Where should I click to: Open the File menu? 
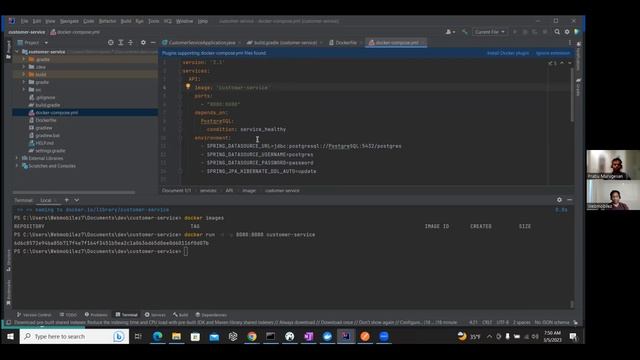coord(24,21)
